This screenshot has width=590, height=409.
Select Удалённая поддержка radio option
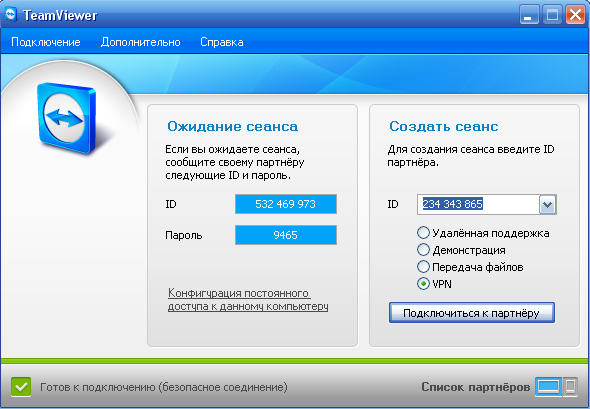(423, 233)
